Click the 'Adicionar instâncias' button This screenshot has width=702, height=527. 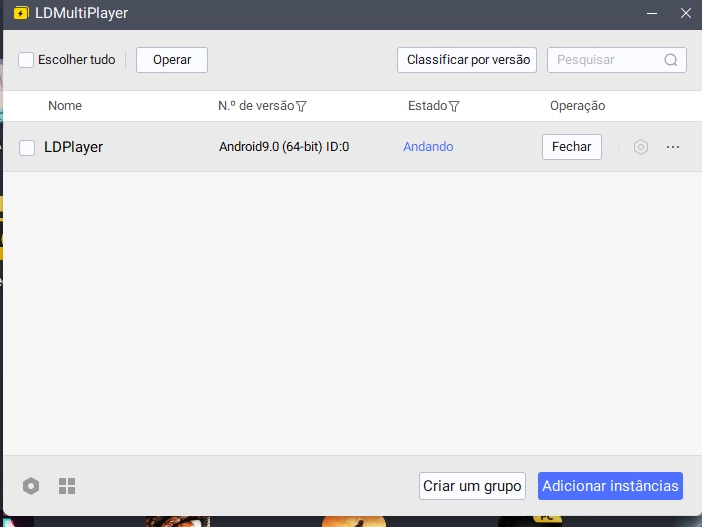[x=610, y=486]
